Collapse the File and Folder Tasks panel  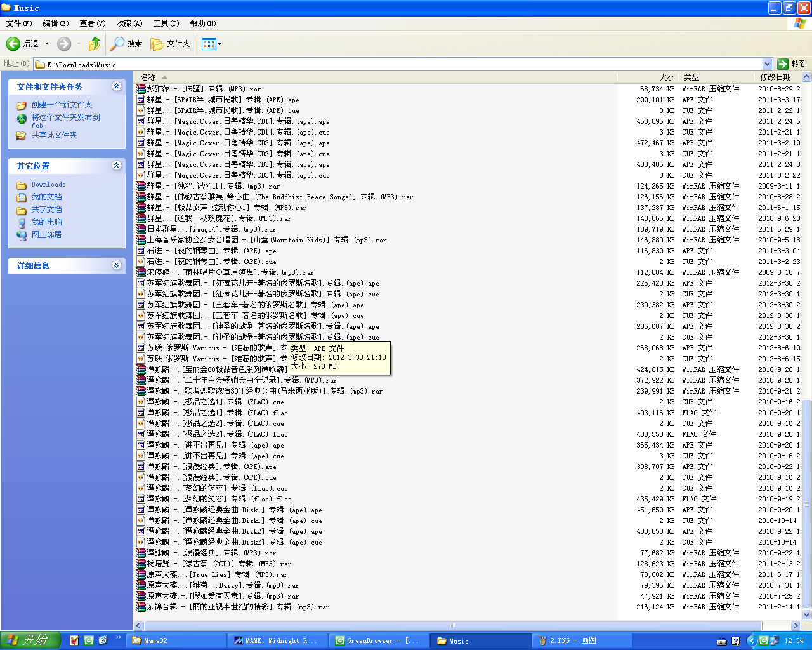tap(116, 86)
